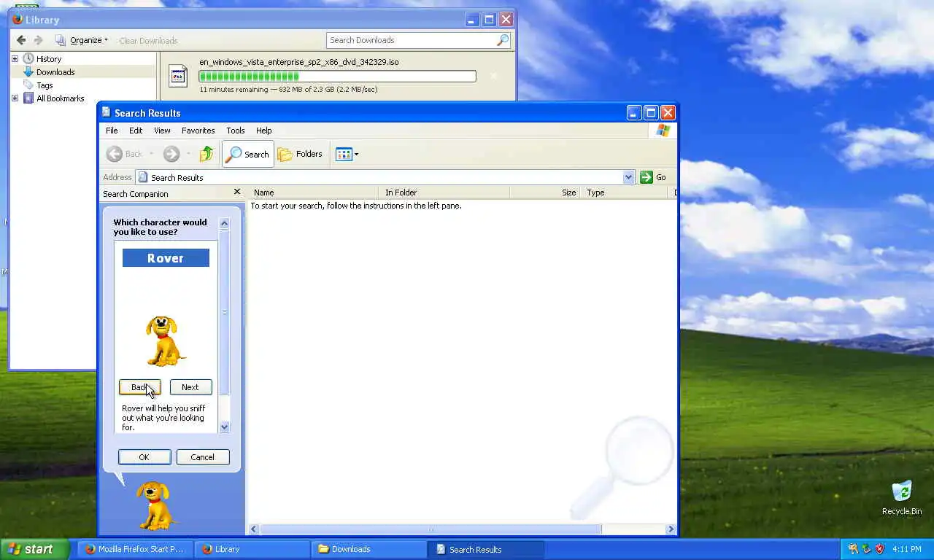Screen dimensions: 934x560
Task: Click the Rover character name banner
Action: click(x=166, y=258)
